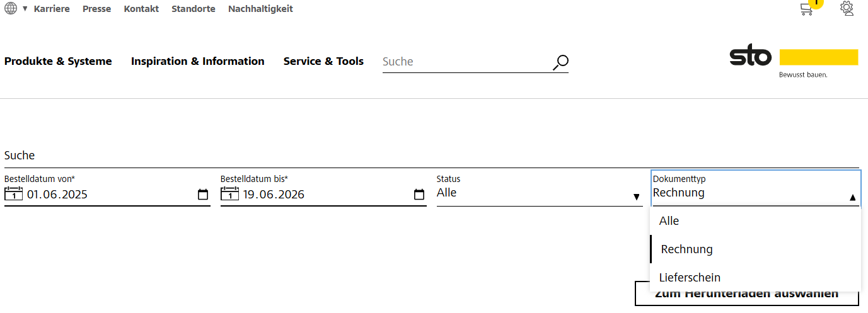
Task: Click calendar icon left of 19.06.2026
Action: pos(229,194)
